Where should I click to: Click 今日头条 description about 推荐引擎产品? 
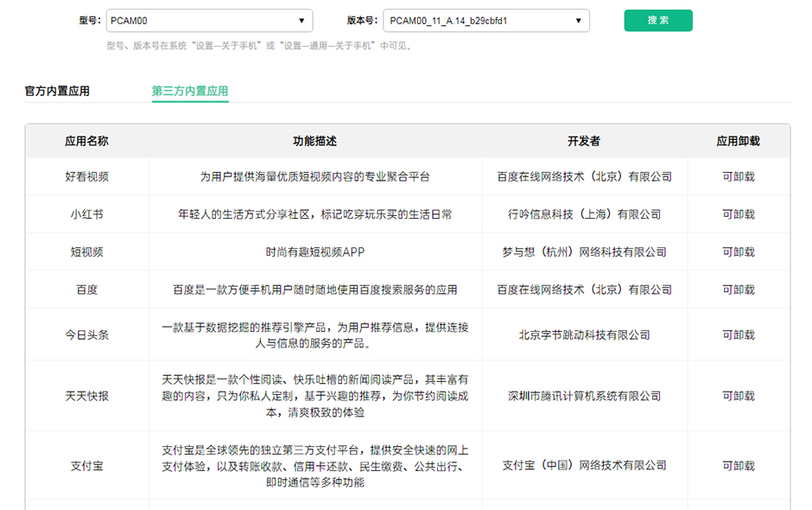click(314, 335)
